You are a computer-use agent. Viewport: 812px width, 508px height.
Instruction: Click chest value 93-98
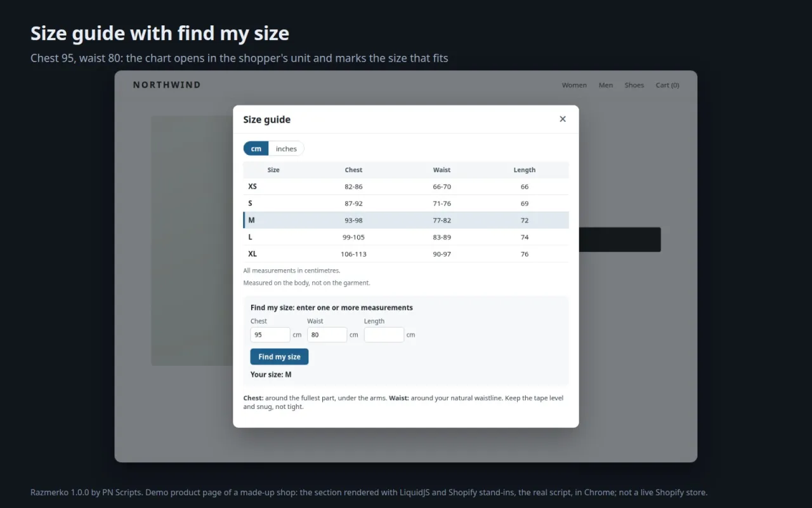coord(353,220)
